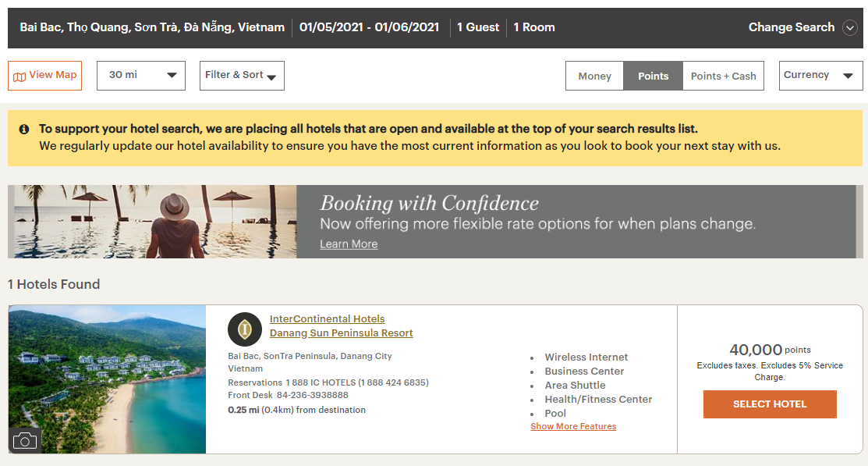Open the 30 mi distance dropdown
The height and width of the screenshot is (466, 868).
[x=141, y=76]
